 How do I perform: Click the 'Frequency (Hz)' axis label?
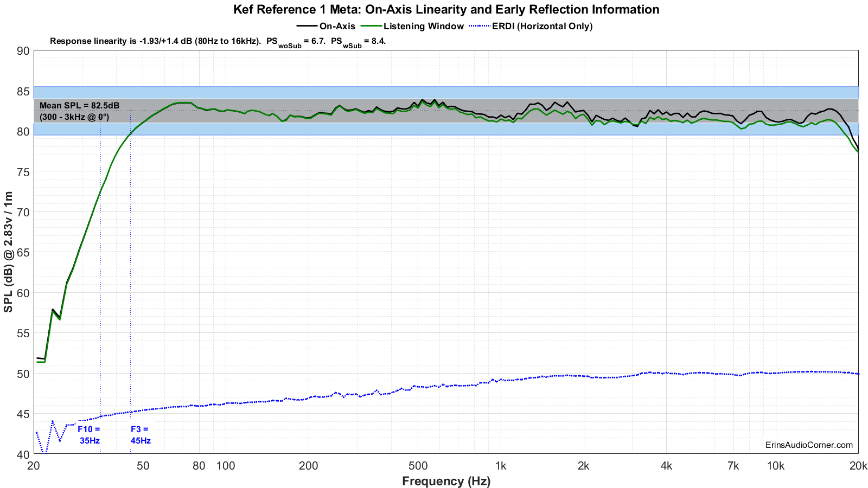(x=446, y=481)
